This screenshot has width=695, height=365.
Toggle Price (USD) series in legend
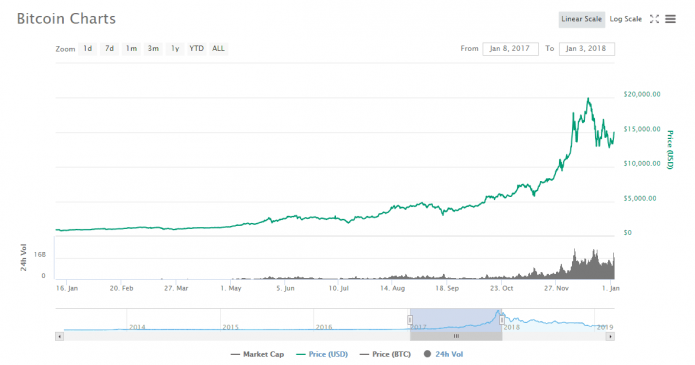click(x=322, y=354)
